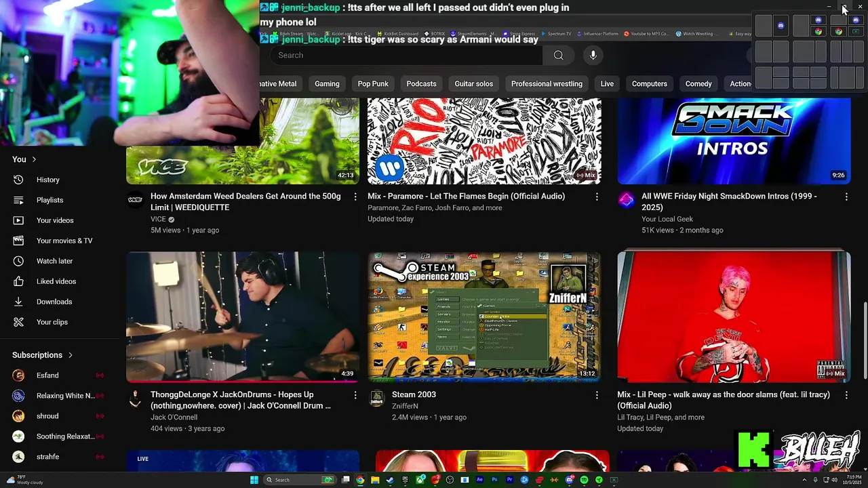Click Jack O'Connell channel avatar
Screen dimensions: 868x488
point(135,398)
